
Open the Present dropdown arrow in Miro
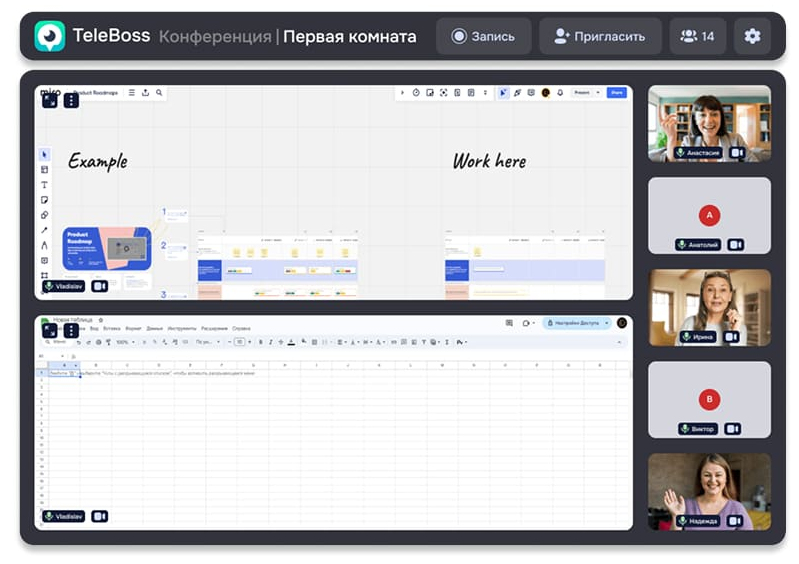[598, 93]
